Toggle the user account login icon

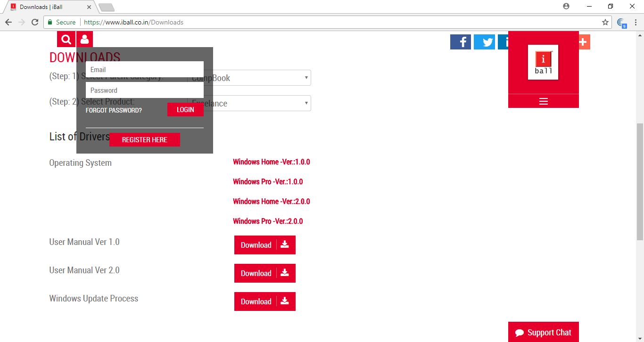click(x=84, y=39)
